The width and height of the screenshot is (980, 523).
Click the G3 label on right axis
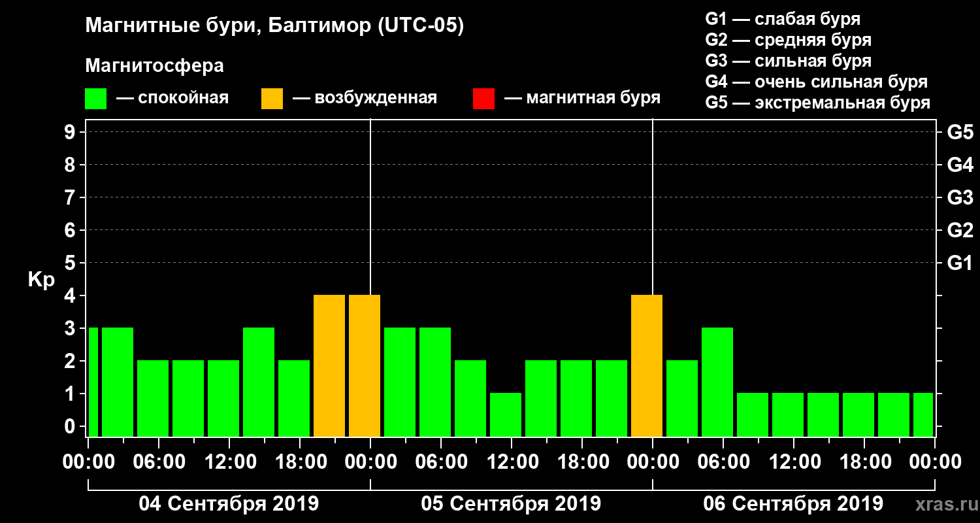pos(960,197)
